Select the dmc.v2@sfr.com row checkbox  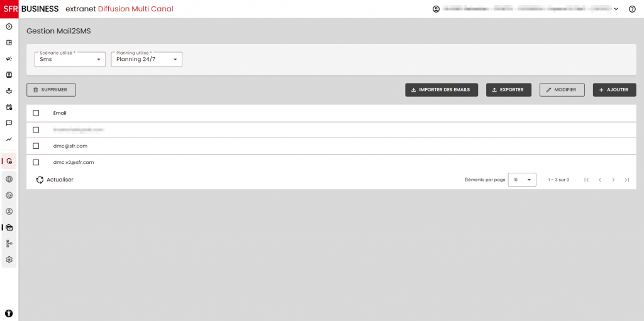pos(36,162)
